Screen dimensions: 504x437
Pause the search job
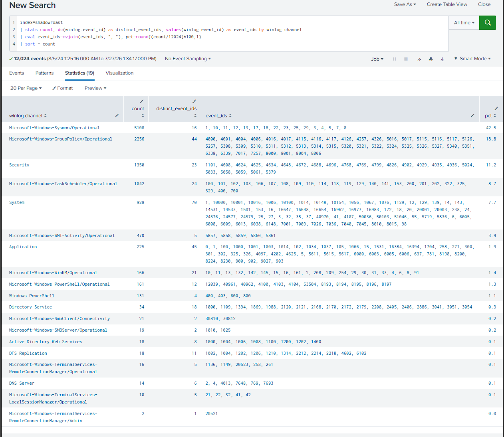coord(395,59)
